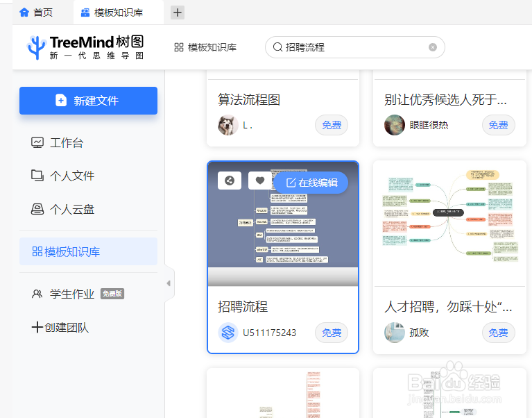
Task: Open the 首页 home tab
Action: (x=36, y=12)
